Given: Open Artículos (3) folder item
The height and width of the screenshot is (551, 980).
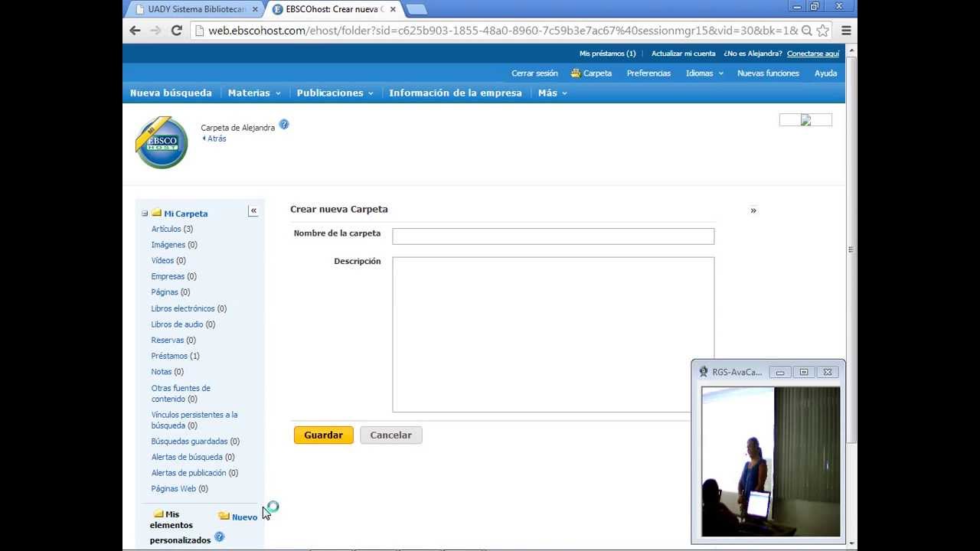Looking at the screenshot, I should [x=172, y=229].
